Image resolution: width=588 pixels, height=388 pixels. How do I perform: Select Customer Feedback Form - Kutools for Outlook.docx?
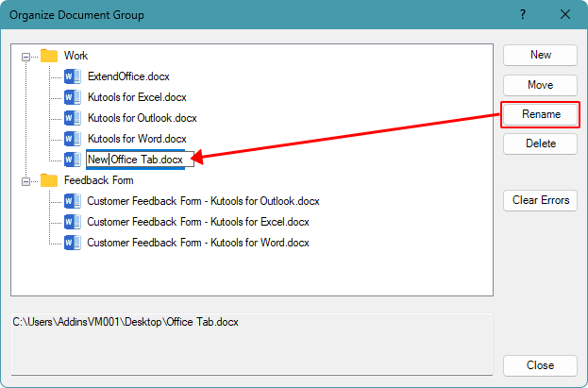203,201
